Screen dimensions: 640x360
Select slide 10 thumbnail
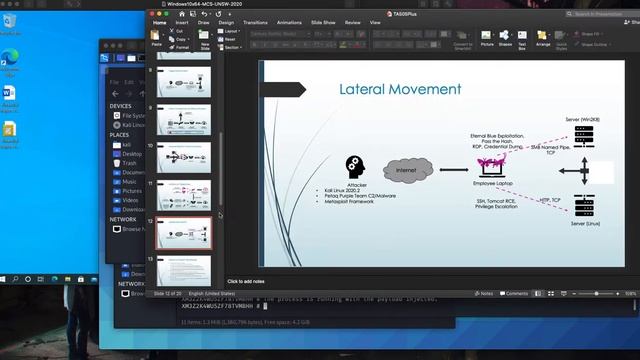(184, 157)
